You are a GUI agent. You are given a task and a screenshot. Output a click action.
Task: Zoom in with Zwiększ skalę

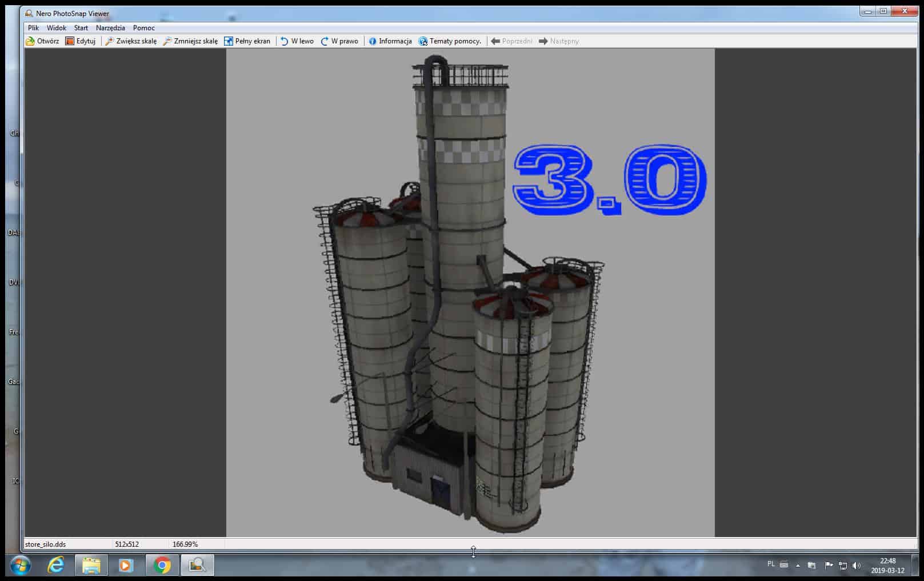coord(131,41)
